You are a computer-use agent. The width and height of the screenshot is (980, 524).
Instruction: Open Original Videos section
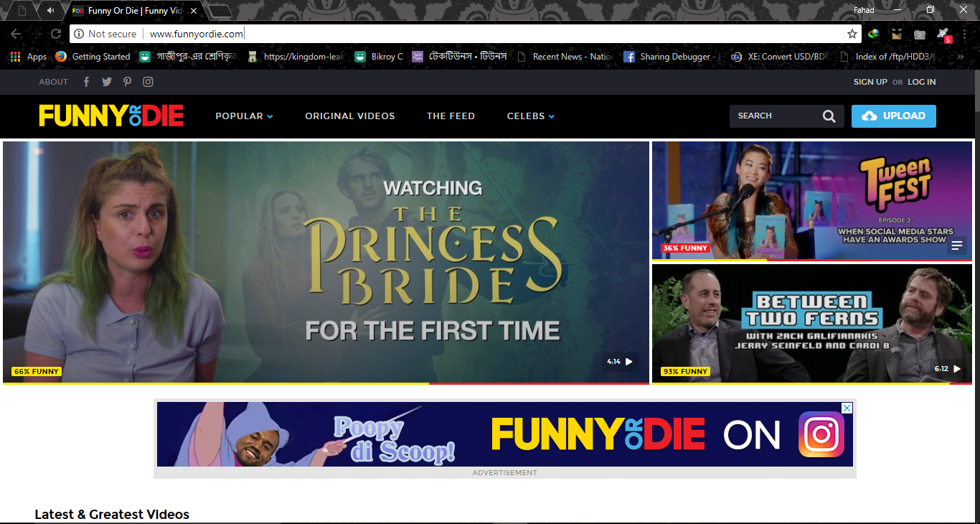point(350,116)
